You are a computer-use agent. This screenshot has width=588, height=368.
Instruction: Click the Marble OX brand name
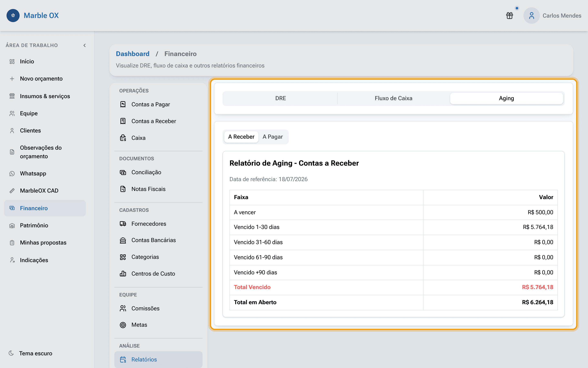point(41,16)
